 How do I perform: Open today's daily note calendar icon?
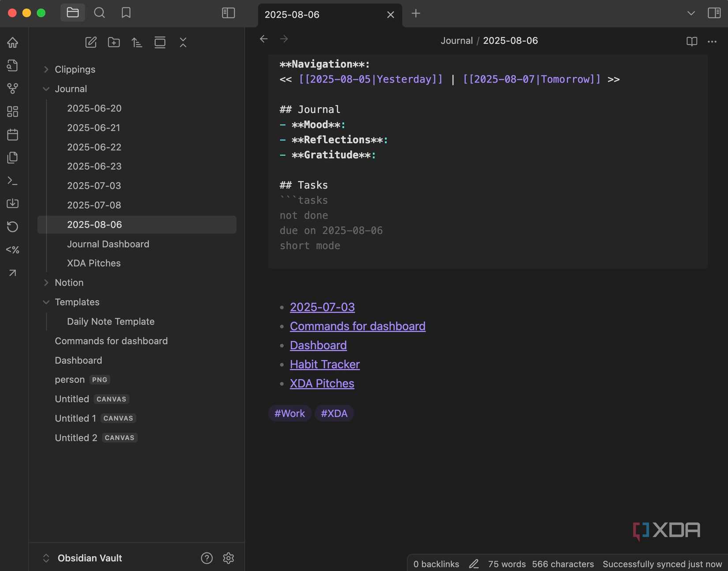13,134
